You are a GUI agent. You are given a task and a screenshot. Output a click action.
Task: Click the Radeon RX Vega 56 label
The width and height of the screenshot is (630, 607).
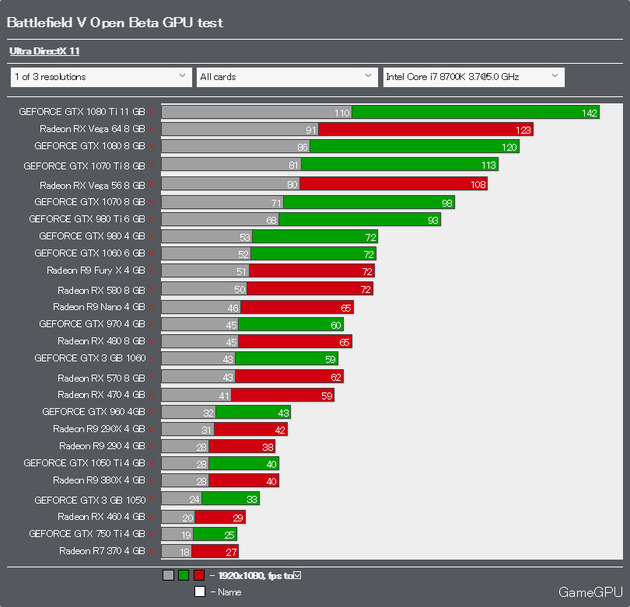point(92,185)
